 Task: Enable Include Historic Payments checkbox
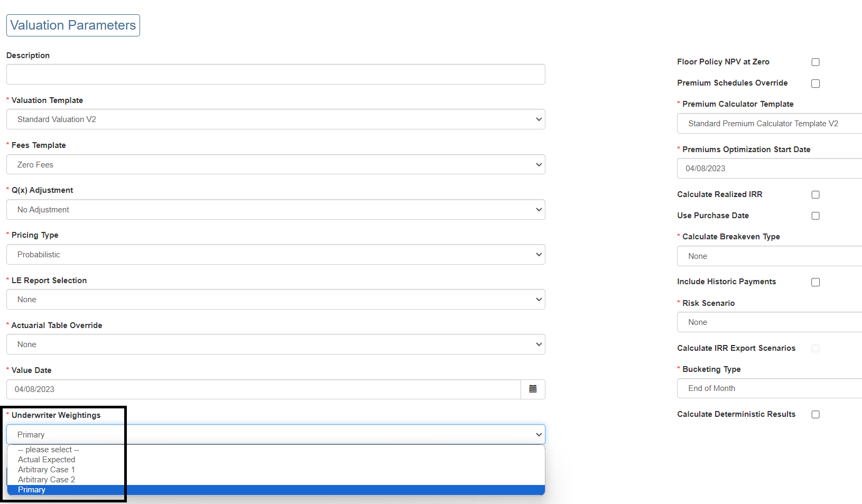pos(815,282)
